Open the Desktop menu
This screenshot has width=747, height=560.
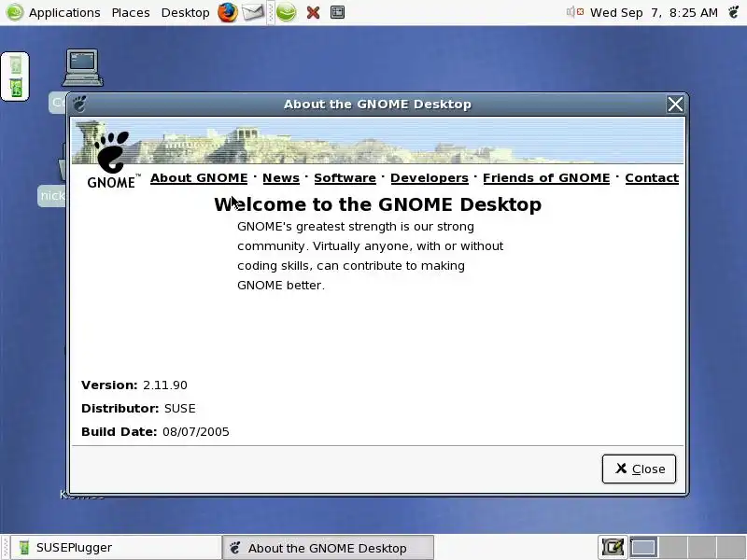(x=185, y=12)
